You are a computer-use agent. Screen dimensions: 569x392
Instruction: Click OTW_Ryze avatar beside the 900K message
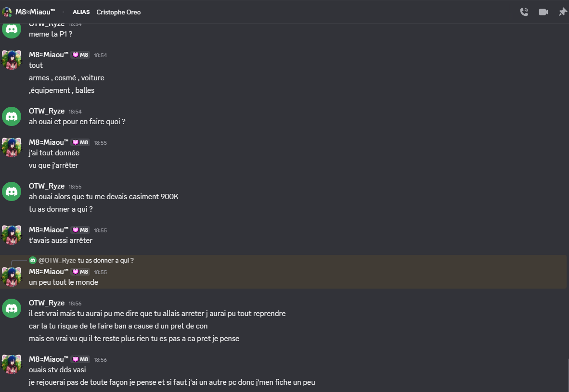[x=12, y=191]
